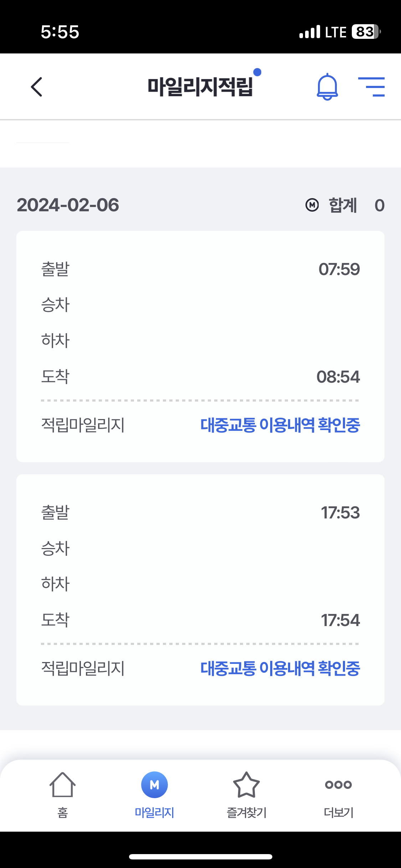This screenshot has height=868, width=401.
Task: Tap the three-circles more icon
Action: coord(338,785)
